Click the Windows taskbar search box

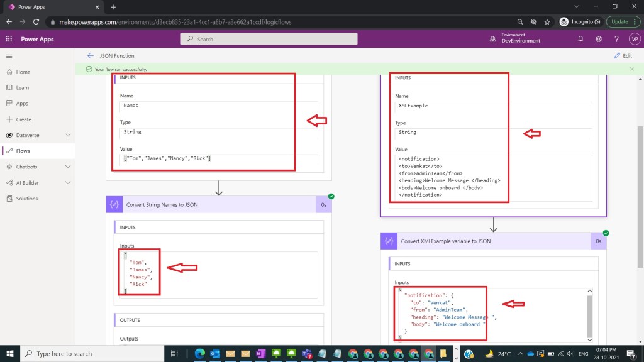(x=88, y=354)
